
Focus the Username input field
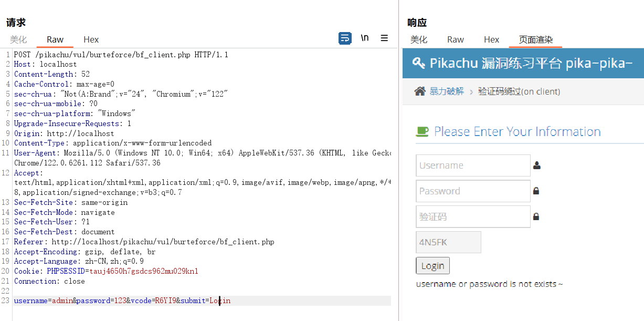point(473,165)
